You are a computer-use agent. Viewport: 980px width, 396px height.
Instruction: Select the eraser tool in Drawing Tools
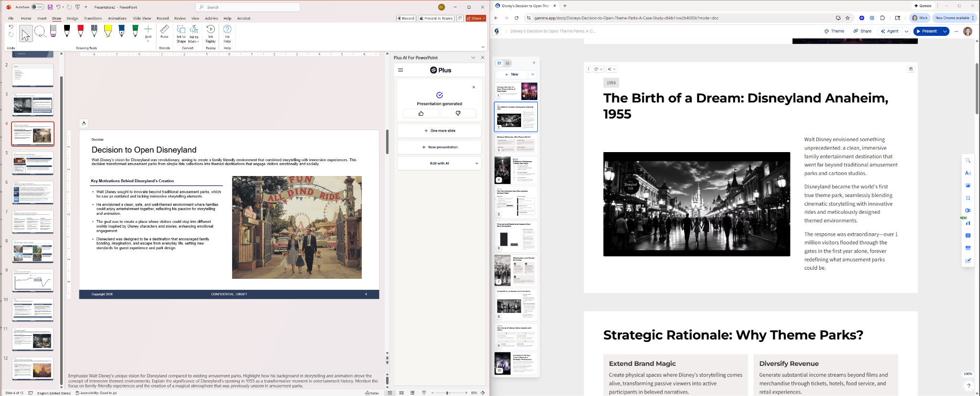point(53,32)
